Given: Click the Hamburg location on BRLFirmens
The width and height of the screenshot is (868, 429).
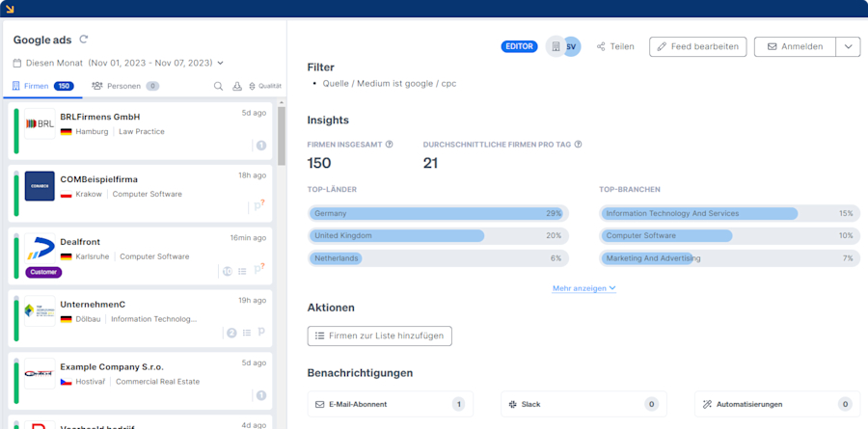Looking at the screenshot, I should [92, 132].
